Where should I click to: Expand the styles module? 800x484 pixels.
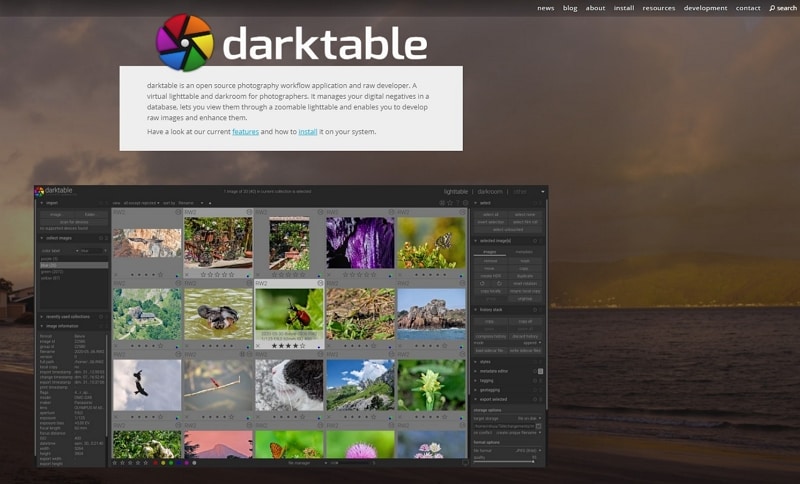[x=475, y=362]
